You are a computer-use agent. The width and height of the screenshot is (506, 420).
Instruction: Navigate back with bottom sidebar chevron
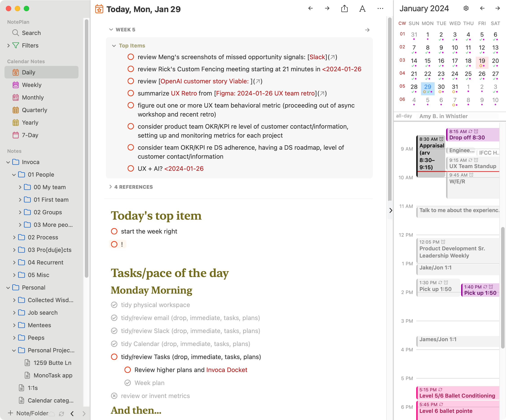72,414
